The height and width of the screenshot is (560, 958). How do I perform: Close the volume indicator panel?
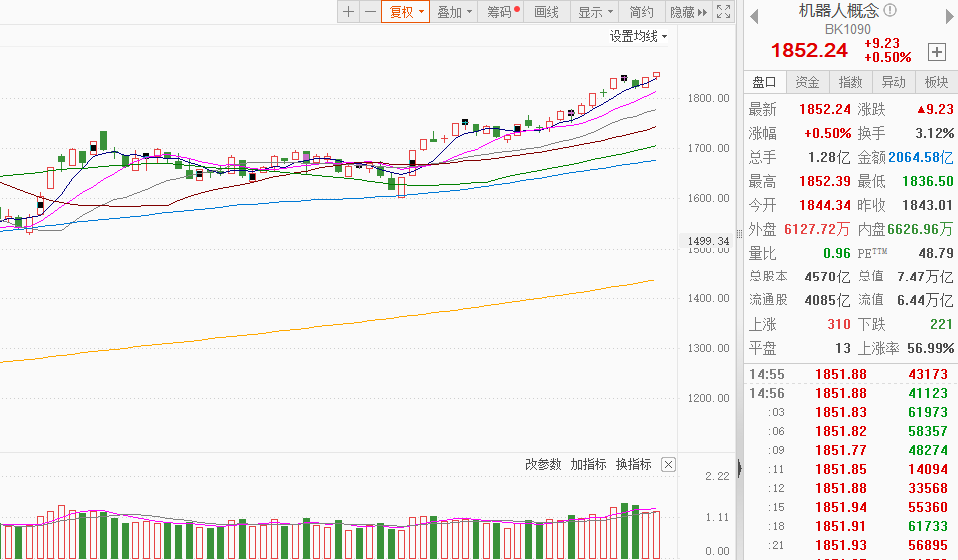point(669,465)
